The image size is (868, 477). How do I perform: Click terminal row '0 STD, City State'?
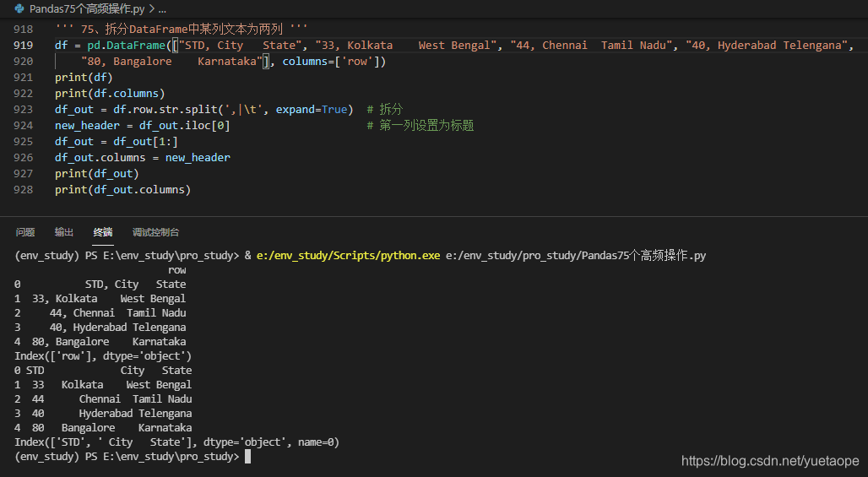tap(100, 284)
